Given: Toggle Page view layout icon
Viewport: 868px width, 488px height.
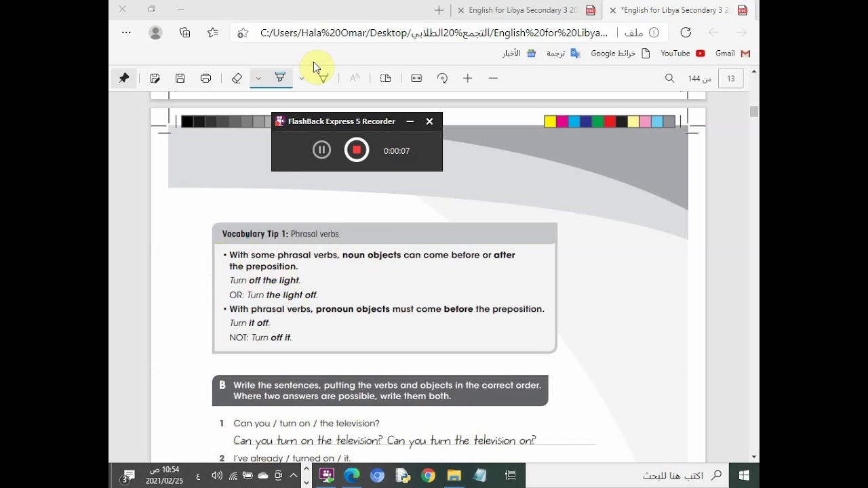Looking at the screenshot, I should click(x=386, y=79).
